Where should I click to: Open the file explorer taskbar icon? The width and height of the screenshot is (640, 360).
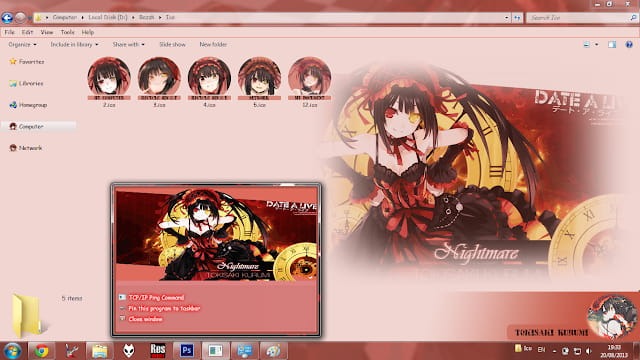99,351
